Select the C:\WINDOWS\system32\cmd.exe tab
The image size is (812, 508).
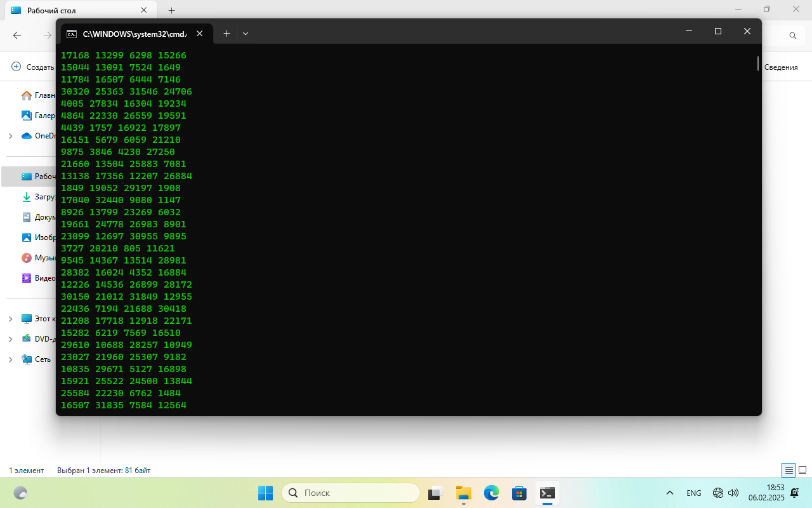[136, 34]
